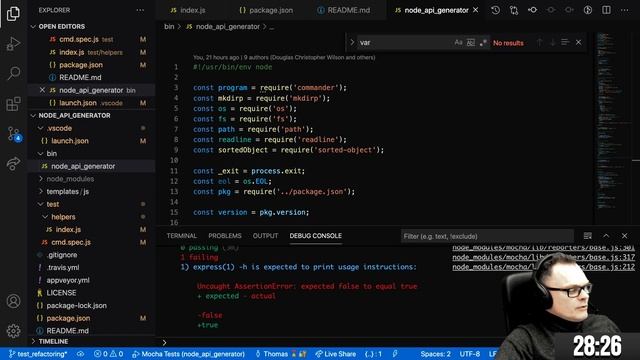The width and height of the screenshot is (640, 360).
Task: Expand the replace field chevron
Action: click(352, 42)
